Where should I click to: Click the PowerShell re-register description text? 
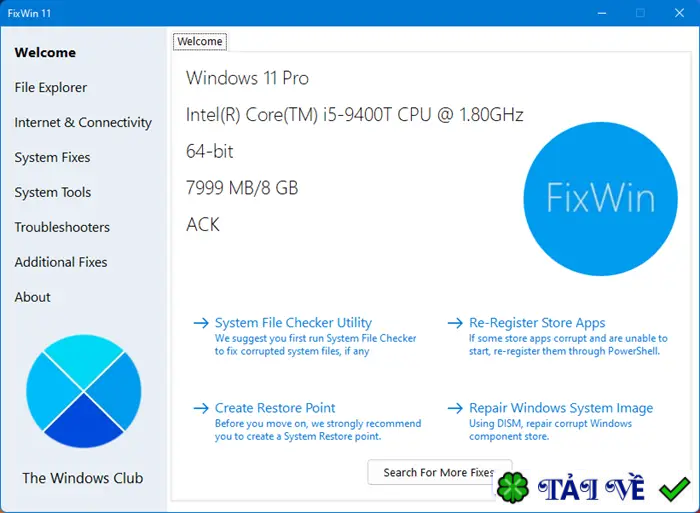pyautogui.click(x=568, y=345)
